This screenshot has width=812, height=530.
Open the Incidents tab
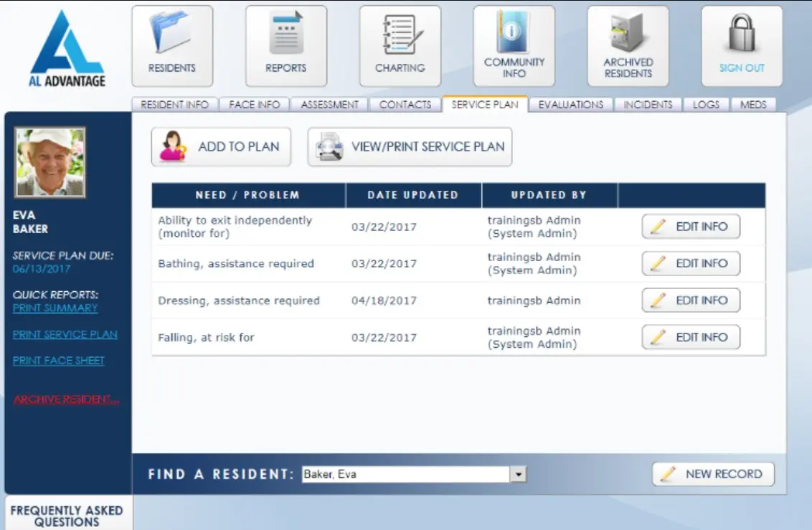click(648, 104)
